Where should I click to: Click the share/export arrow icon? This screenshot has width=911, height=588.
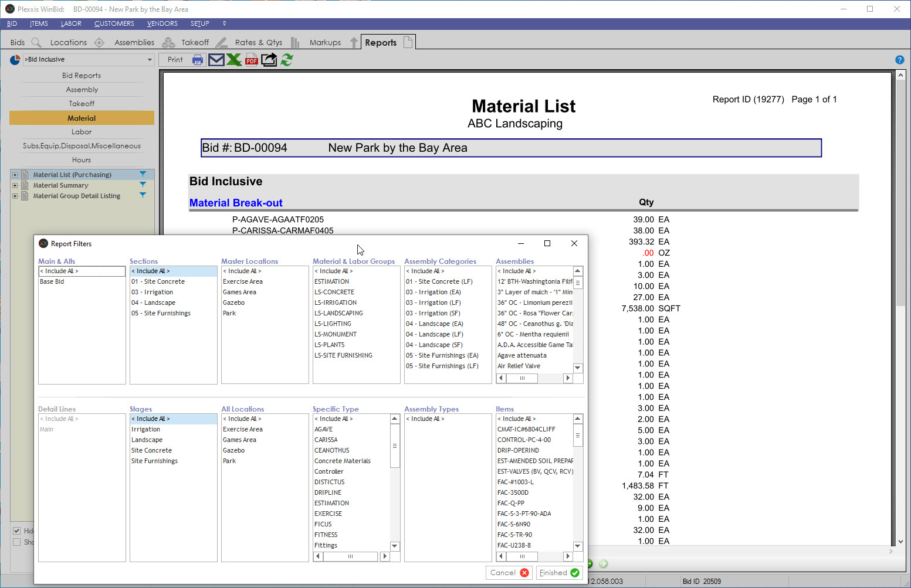pos(269,60)
